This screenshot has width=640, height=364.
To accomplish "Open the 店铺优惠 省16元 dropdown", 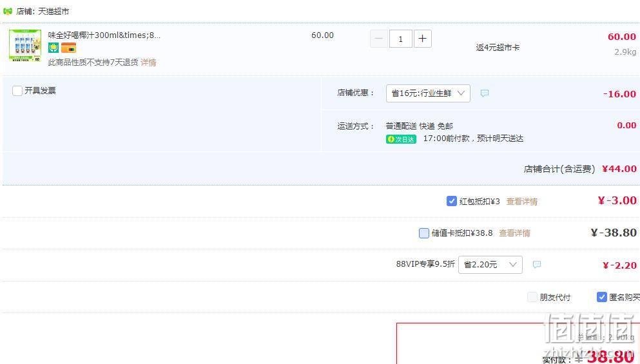I will click(x=428, y=93).
